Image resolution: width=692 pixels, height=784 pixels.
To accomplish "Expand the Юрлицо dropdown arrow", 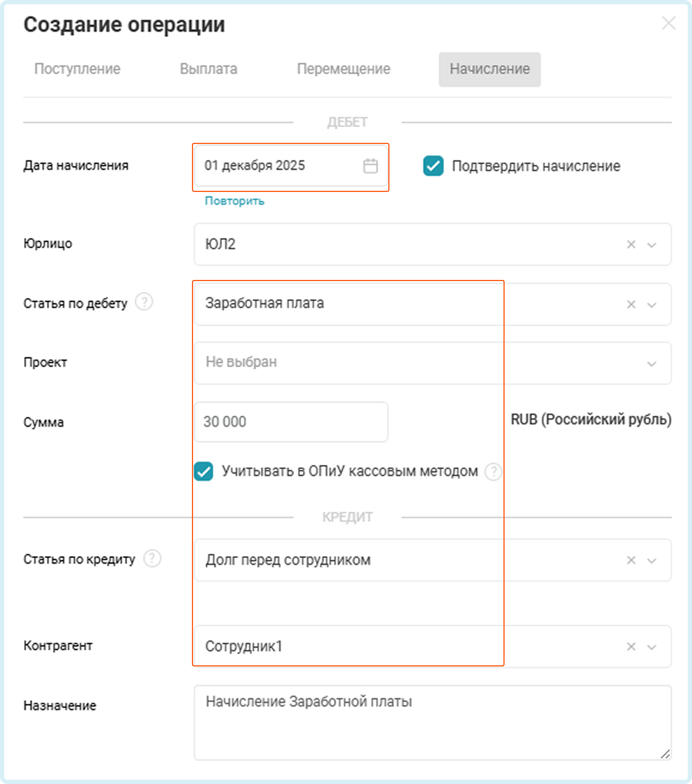I will (652, 245).
